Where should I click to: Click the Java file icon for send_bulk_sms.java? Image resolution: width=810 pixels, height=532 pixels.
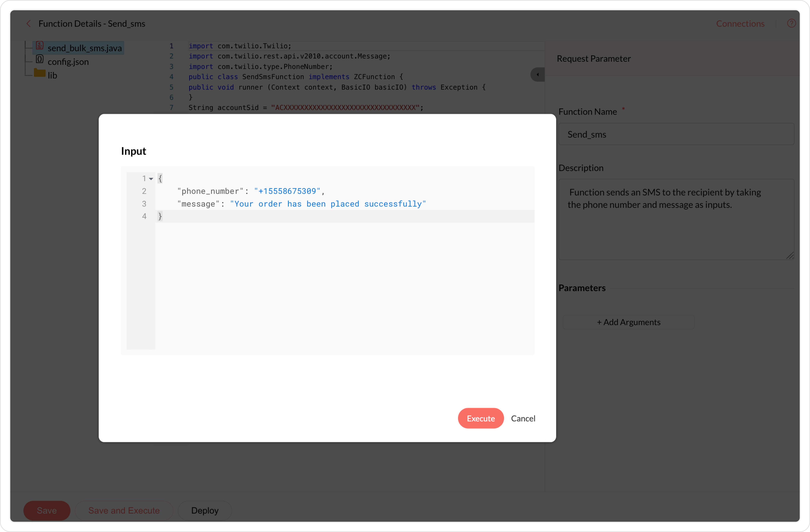40,46
